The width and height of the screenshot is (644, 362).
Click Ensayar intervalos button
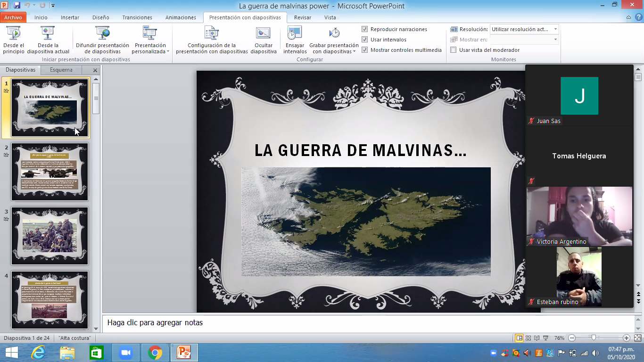295,40
